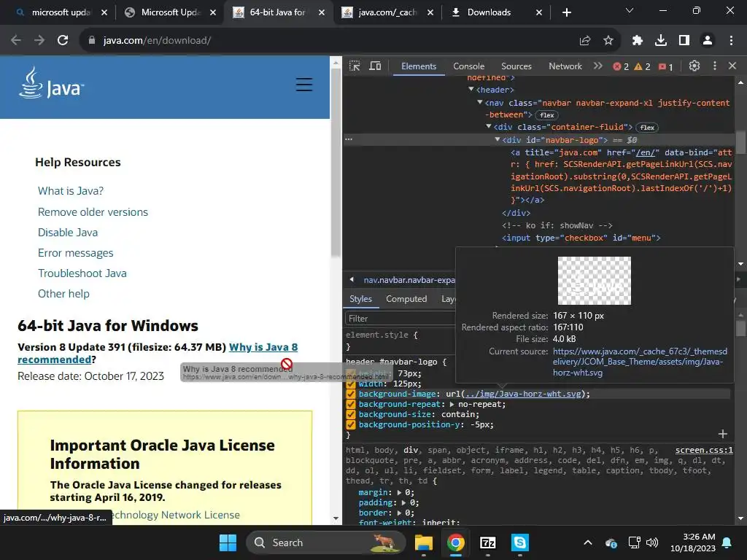747x560 pixels.
Task: View site information via the lock icon
Action: coord(92,41)
